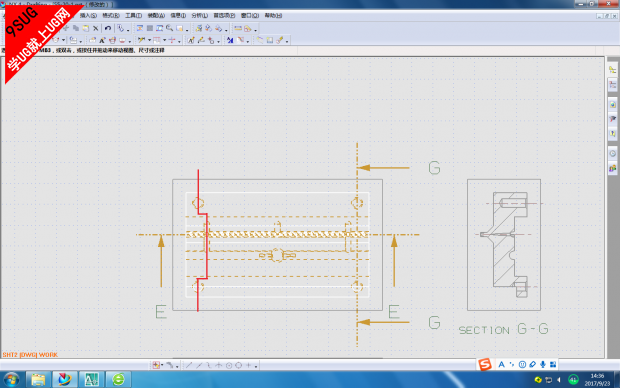Image resolution: width=620 pixels, height=388 pixels.
Task: Select the red stepped section line
Action: pos(202,240)
